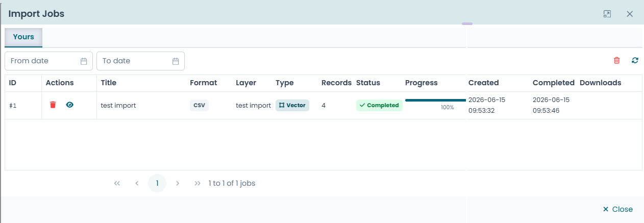Click the 100% progress bar
The height and width of the screenshot is (223, 644).
435,100
